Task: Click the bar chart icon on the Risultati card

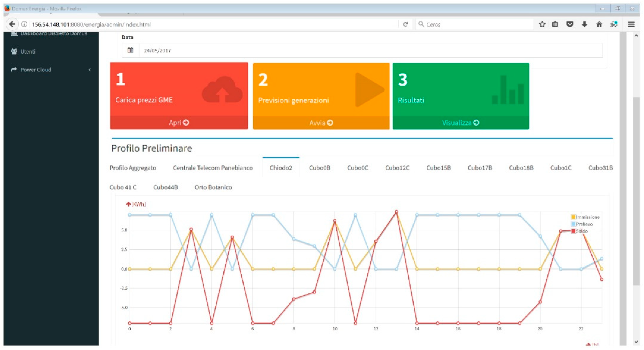Action: point(508,90)
